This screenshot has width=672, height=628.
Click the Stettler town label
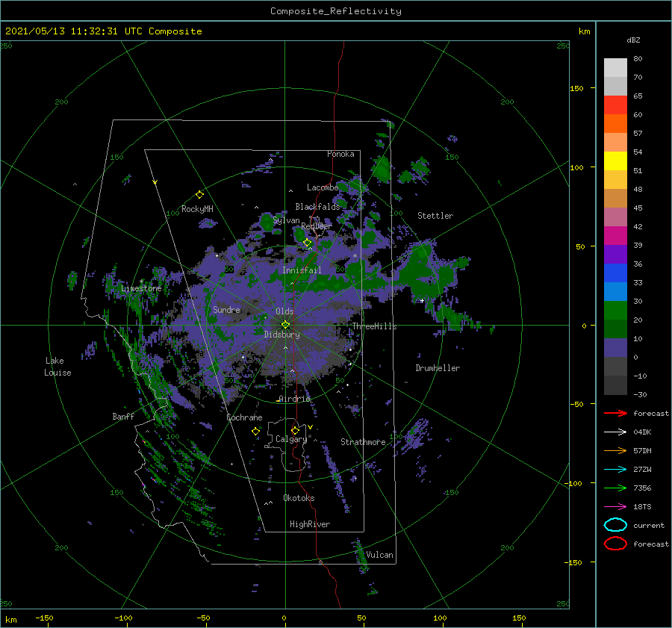point(435,216)
